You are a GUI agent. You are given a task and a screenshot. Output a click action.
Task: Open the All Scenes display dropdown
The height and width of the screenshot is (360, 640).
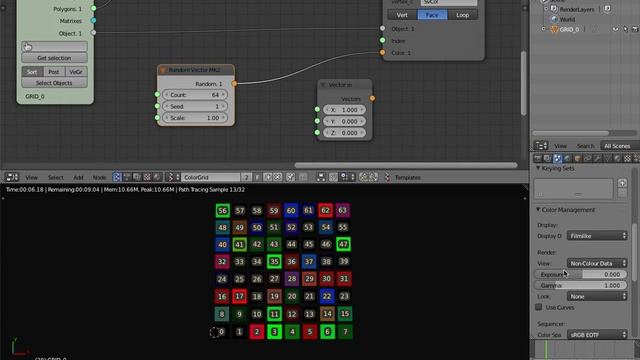[620, 146]
